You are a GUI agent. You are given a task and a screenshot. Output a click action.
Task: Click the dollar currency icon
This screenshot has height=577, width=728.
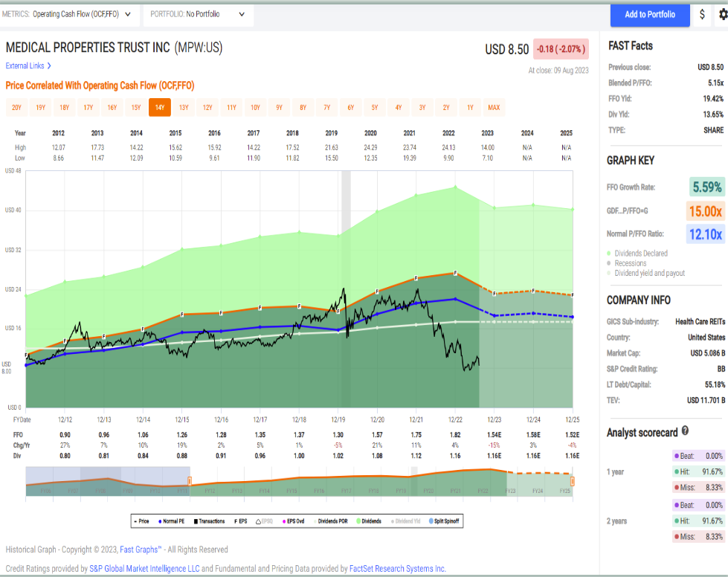click(x=702, y=14)
